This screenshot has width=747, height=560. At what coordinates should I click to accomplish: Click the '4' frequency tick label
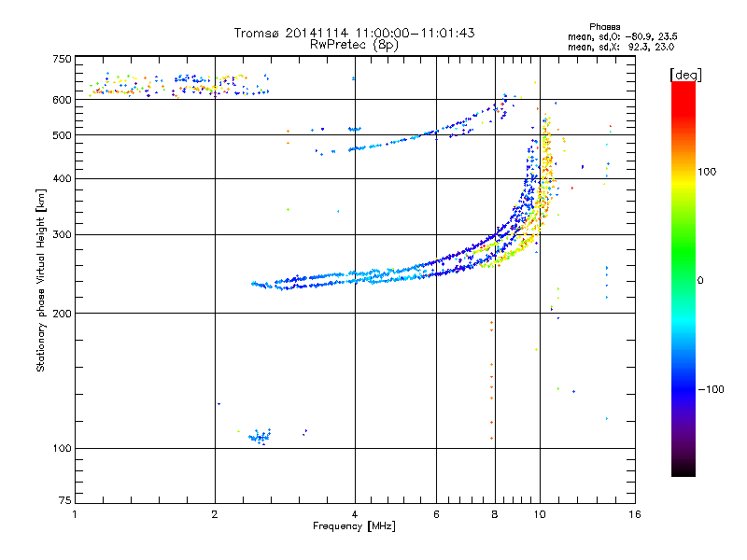click(x=355, y=514)
